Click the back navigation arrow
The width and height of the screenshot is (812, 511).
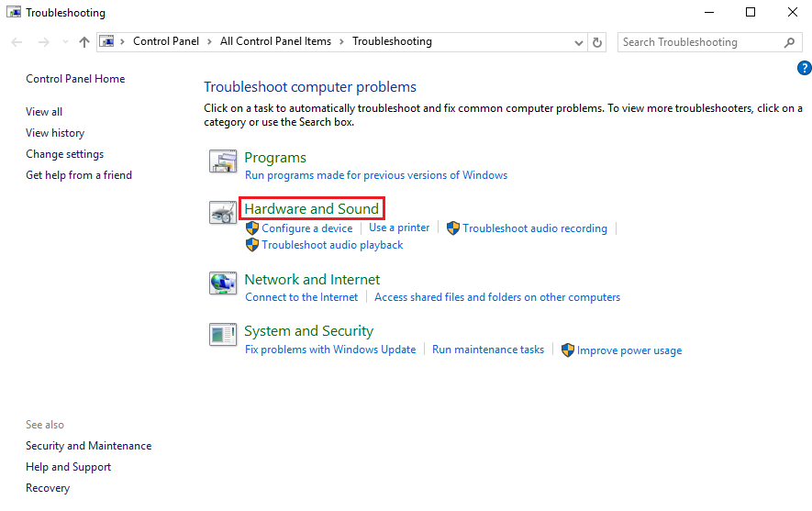point(17,42)
